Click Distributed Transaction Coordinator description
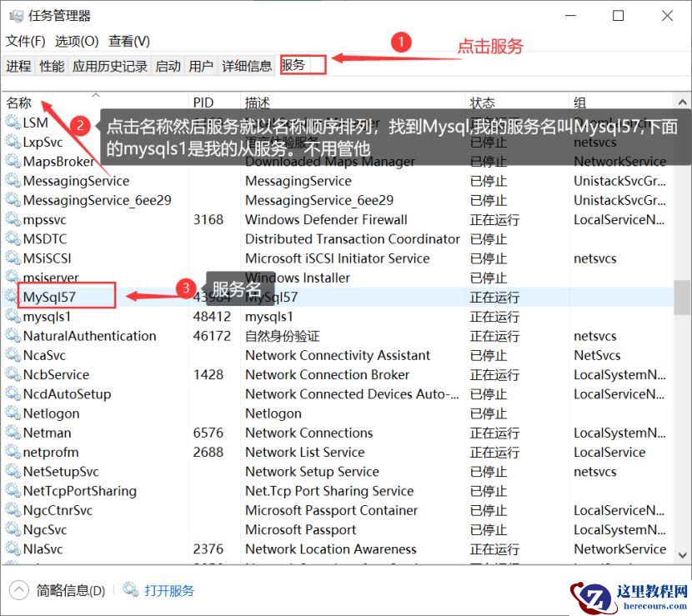692x616 pixels. click(x=352, y=238)
